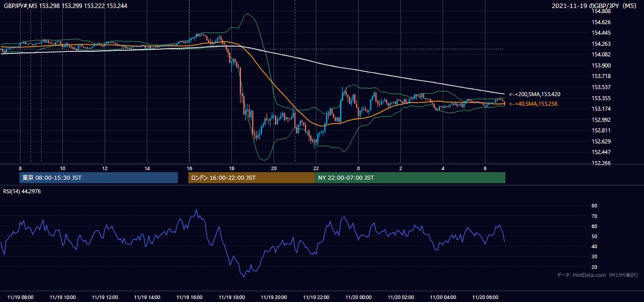Click the 200 SMA 153.420 label

pos(535,94)
